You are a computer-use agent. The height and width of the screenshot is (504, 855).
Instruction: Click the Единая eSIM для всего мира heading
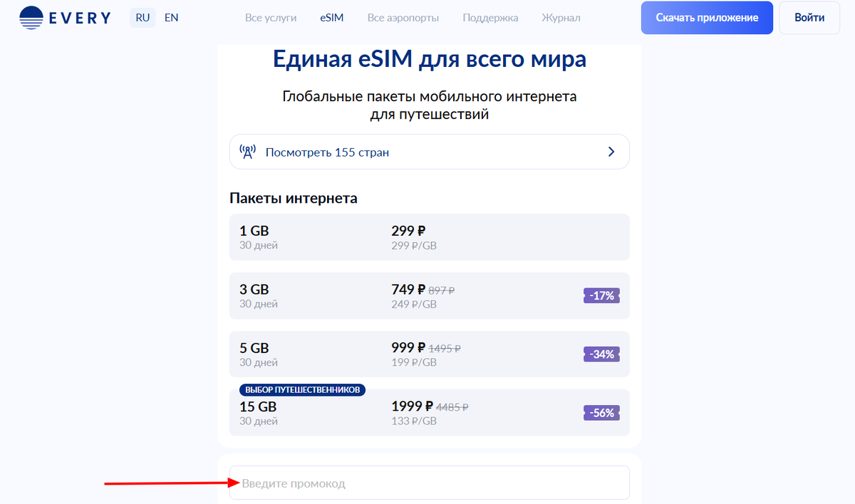[x=430, y=59]
